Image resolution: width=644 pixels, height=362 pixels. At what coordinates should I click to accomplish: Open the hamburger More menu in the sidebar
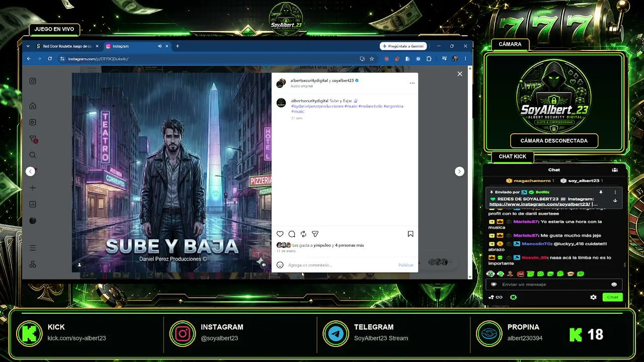pos(33,248)
